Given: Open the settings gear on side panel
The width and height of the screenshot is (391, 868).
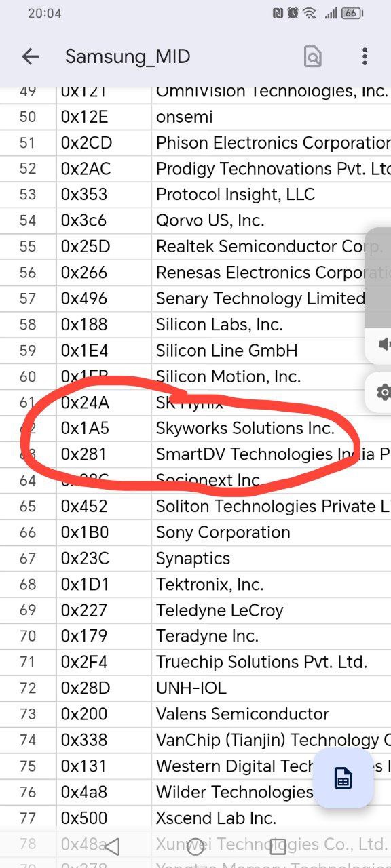Looking at the screenshot, I should click(x=384, y=392).
